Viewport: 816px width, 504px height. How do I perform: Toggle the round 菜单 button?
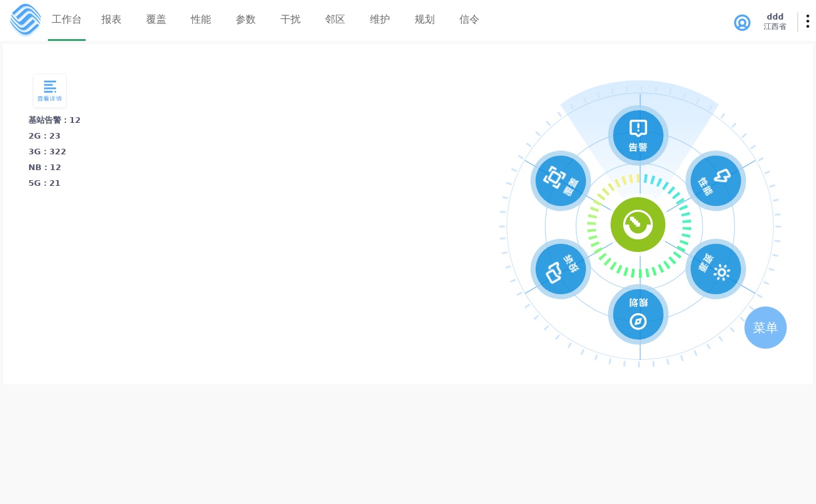pos(766,328)
